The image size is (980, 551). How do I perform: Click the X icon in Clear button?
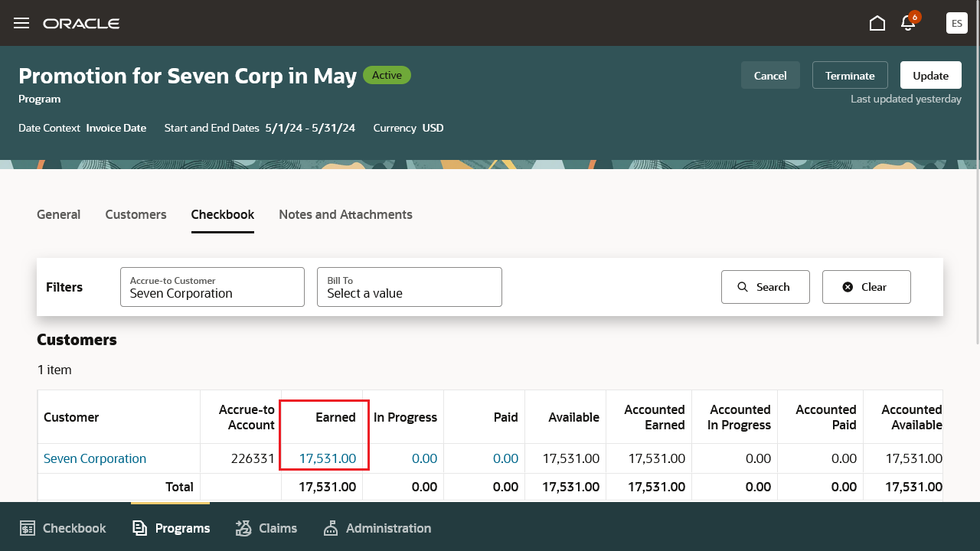[x=848, y=287]
